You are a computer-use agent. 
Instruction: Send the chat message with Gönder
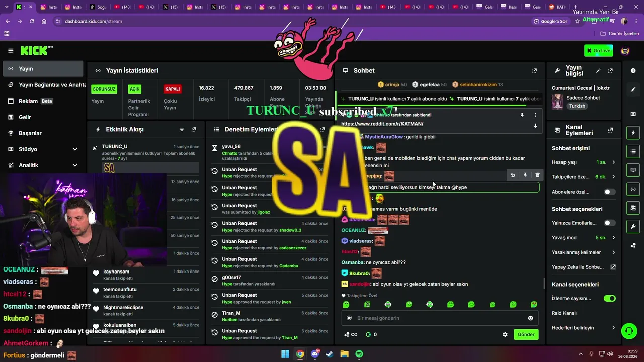pos(526,334)
